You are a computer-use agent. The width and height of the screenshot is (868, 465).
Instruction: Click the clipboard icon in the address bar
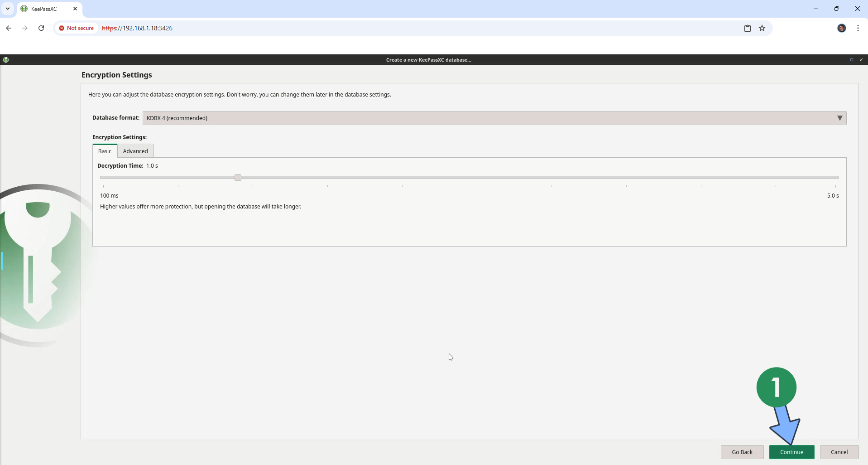748,28
